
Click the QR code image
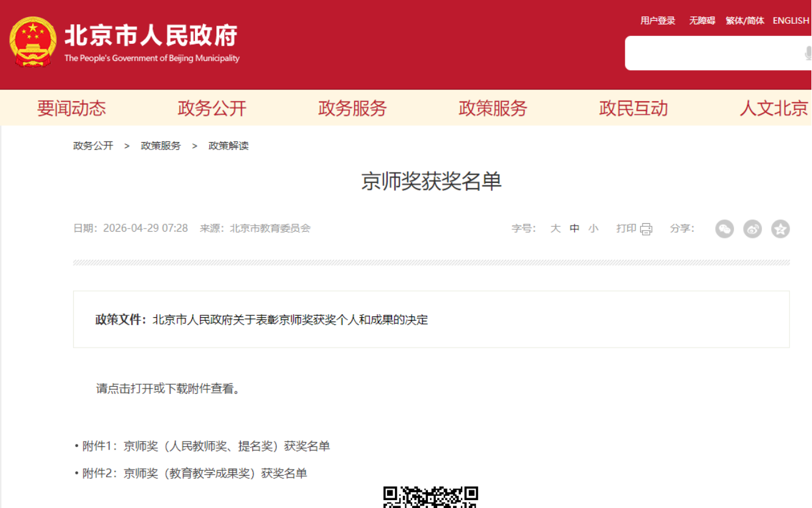430,497
